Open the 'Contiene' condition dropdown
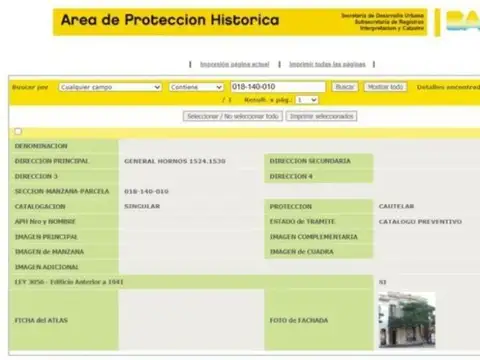The height and width of the screenshot is (360, 480). 196,87
